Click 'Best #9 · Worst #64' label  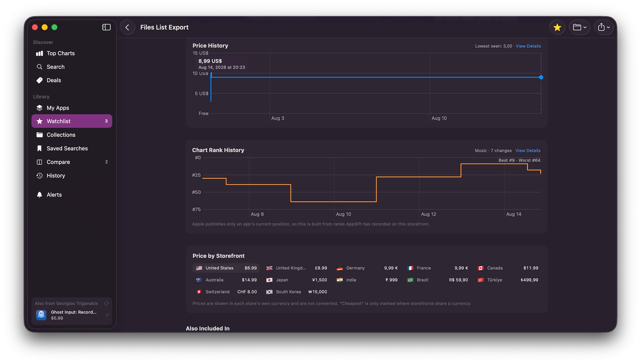coord(519,160)
